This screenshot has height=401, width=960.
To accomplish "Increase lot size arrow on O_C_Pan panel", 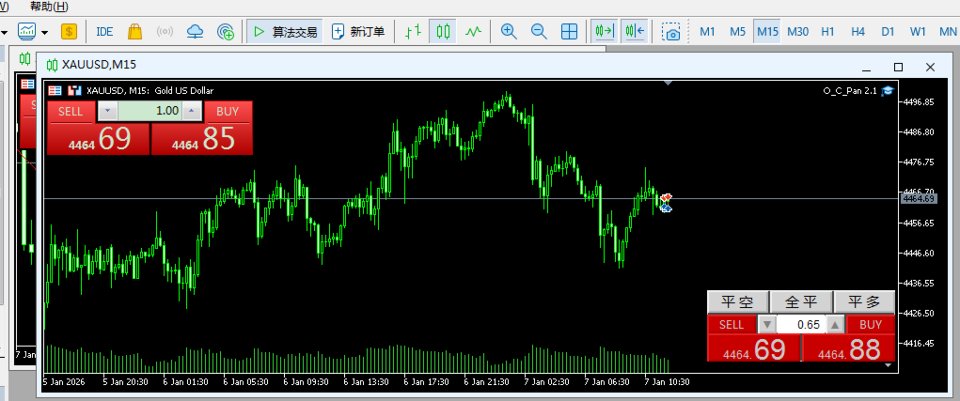I will click(x=836, y=324).
